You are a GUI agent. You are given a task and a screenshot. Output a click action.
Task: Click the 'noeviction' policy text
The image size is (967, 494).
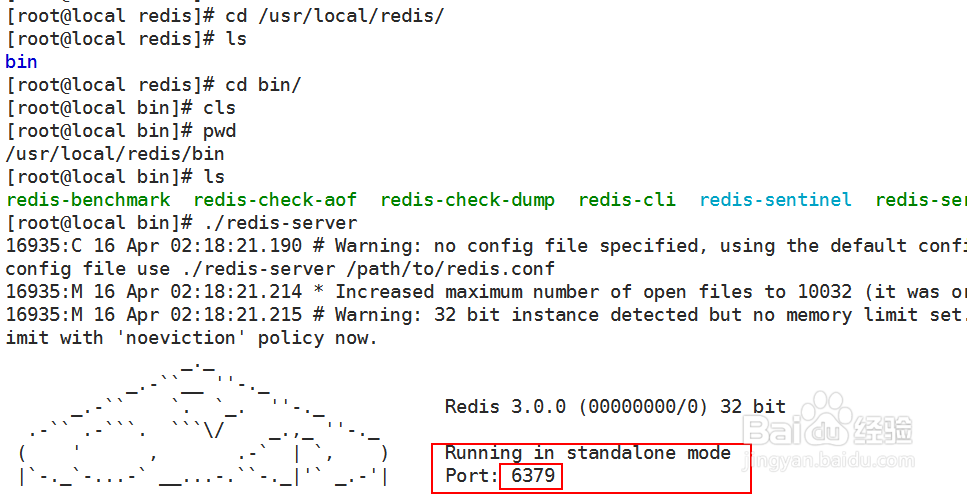tap(181, 338)
